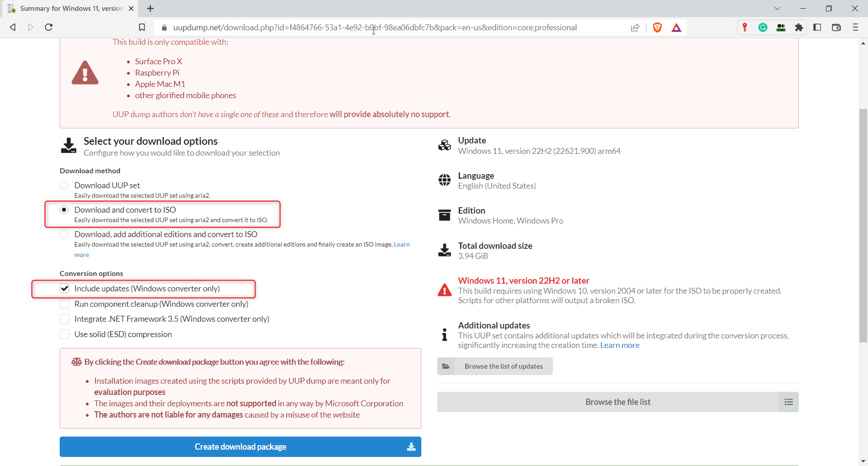Click the Windows Home, Windows Pro edition text
Screen dimensions: 868x466
click(510, 221)
